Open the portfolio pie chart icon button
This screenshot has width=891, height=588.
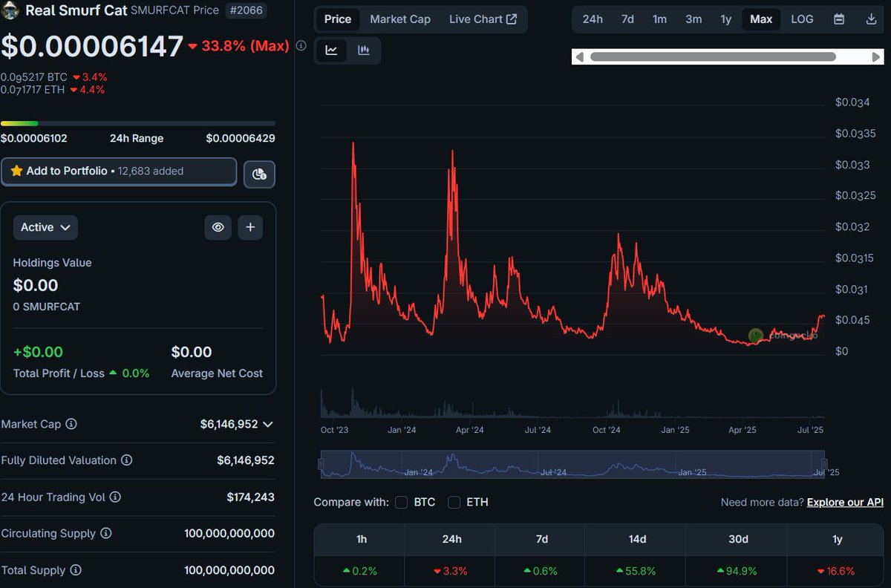[259, 174]
